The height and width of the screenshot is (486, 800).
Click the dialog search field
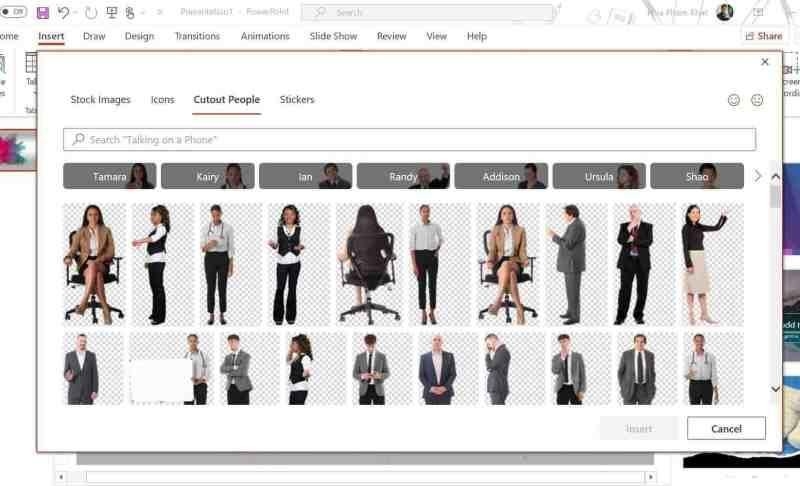pos(409,139)
